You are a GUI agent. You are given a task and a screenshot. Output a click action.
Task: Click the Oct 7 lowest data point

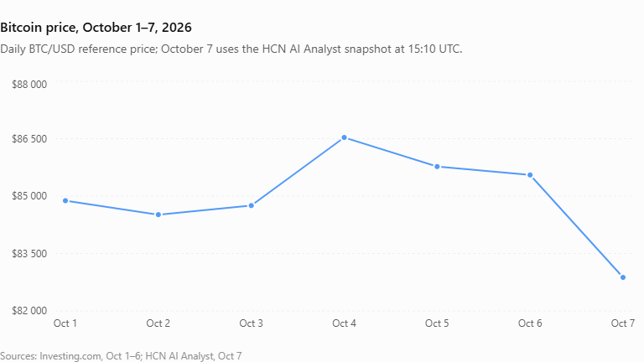(623, 277)
